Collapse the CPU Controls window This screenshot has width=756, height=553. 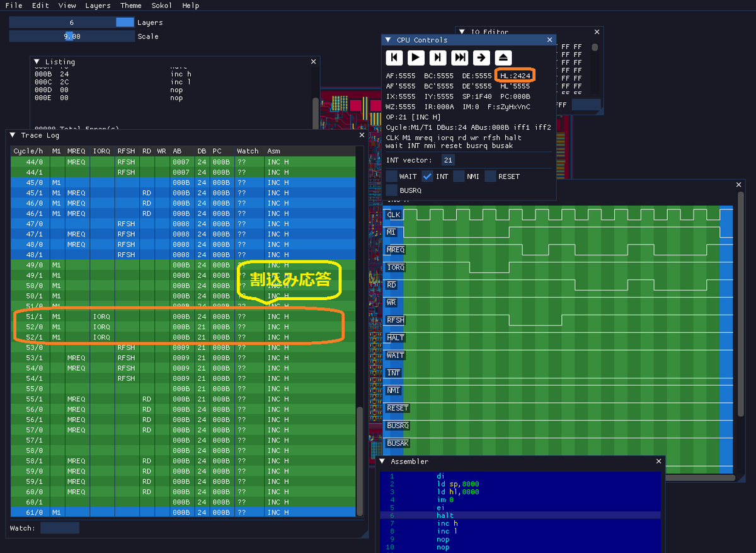(388, 40)
